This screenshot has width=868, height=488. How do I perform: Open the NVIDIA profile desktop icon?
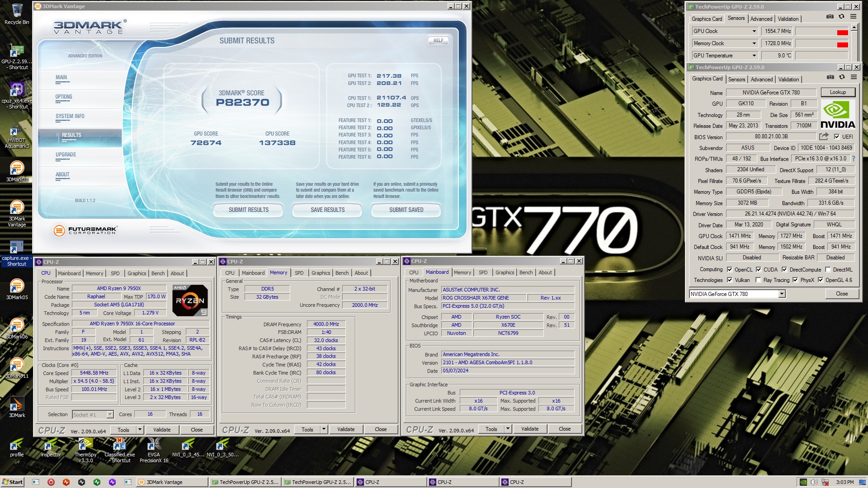[17, 446]
